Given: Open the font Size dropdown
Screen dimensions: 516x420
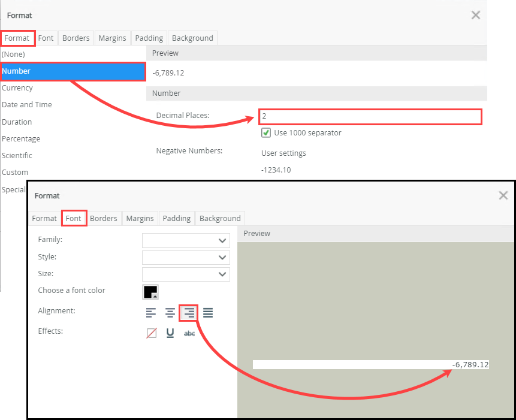Looking at the screenshot, I should [186, 274].
